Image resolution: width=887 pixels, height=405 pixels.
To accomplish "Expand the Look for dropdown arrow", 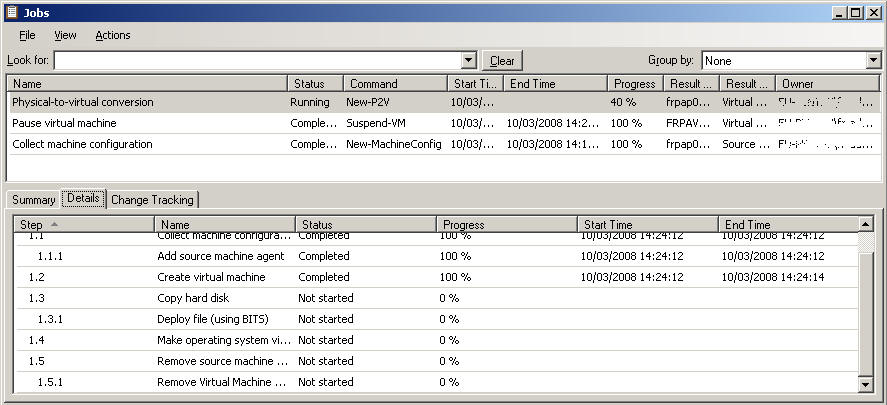I will pos(469,61).
